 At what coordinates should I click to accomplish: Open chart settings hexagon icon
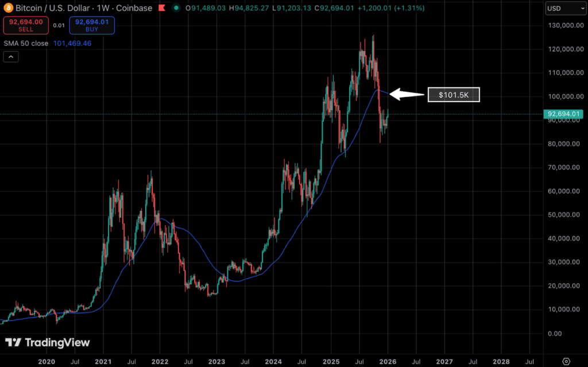(566, 361)
